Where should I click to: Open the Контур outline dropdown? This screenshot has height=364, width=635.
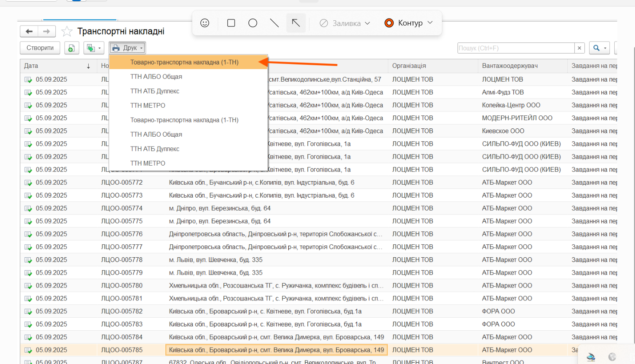tap(409, 23)
